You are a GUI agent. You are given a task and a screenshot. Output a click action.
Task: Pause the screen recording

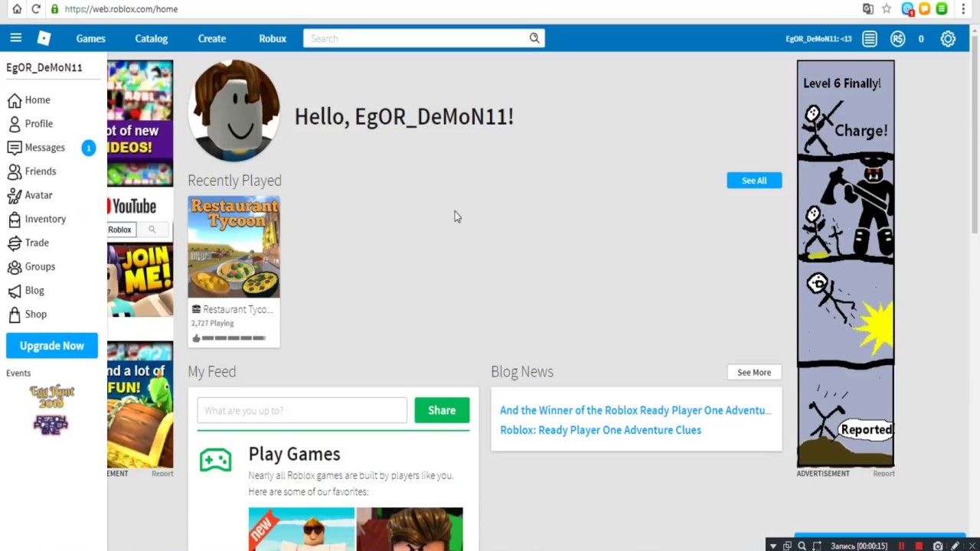(x=901, y=546)
